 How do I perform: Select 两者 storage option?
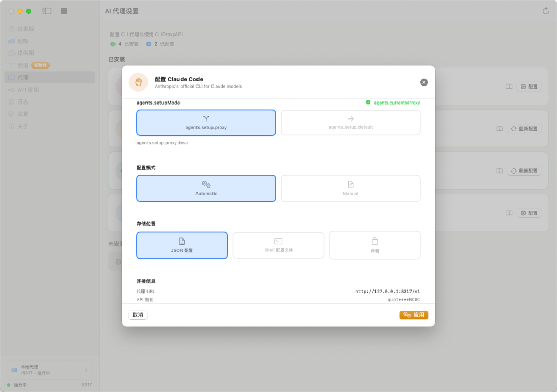(x=375, y=245)
